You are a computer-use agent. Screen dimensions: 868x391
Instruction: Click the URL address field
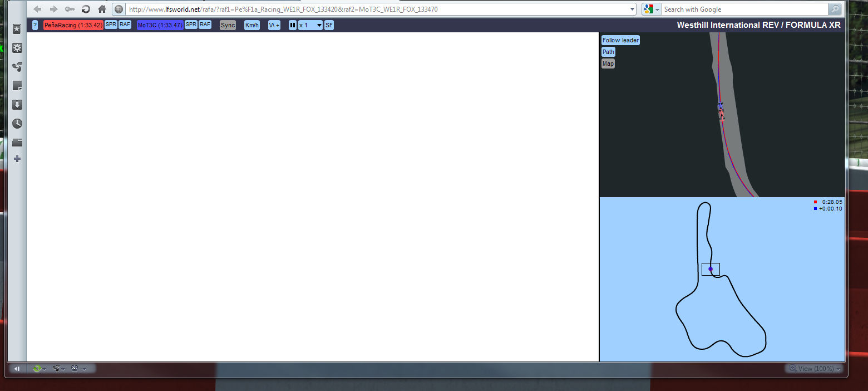click(376, 9)
